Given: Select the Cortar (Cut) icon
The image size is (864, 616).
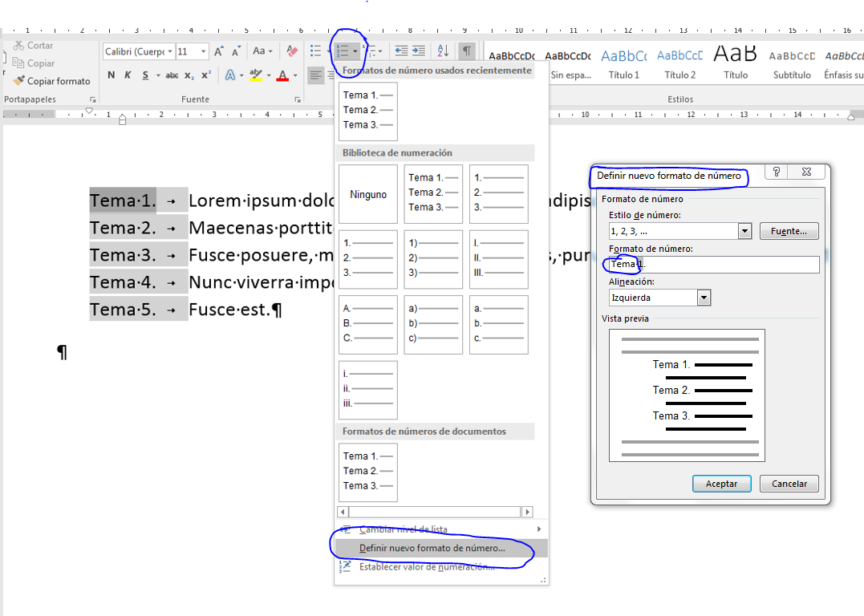Looking at the screenshot, I should tap(20, 45).
